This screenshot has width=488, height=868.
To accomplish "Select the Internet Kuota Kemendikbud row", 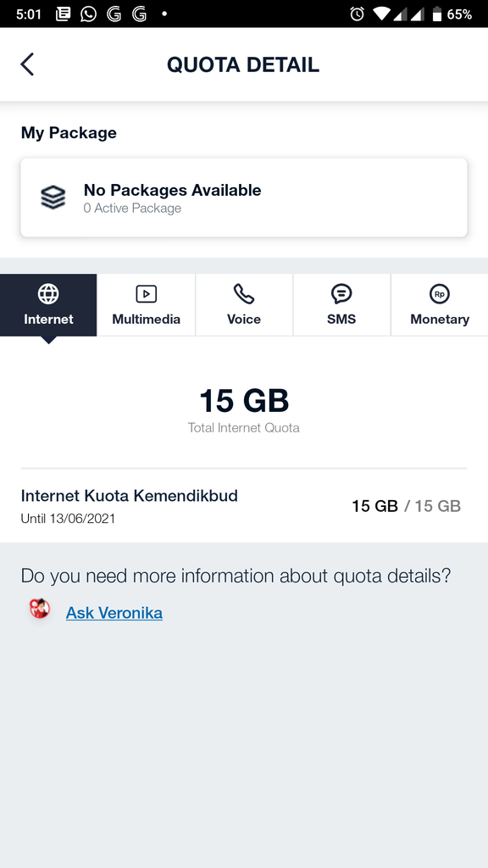I will [244, 506].
